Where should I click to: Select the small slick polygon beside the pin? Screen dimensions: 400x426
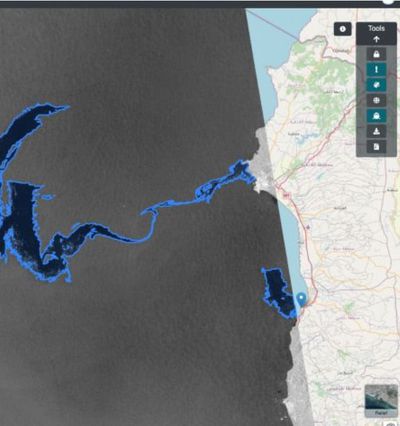277,292
